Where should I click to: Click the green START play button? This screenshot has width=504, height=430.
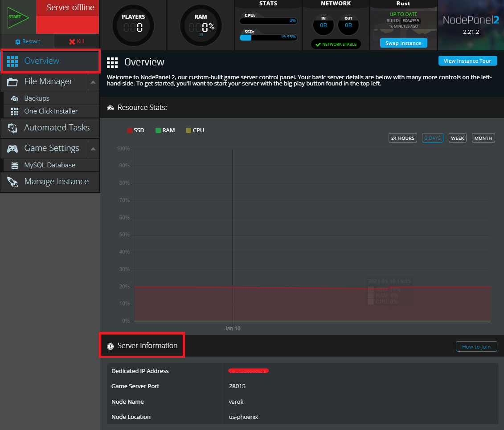18,17
